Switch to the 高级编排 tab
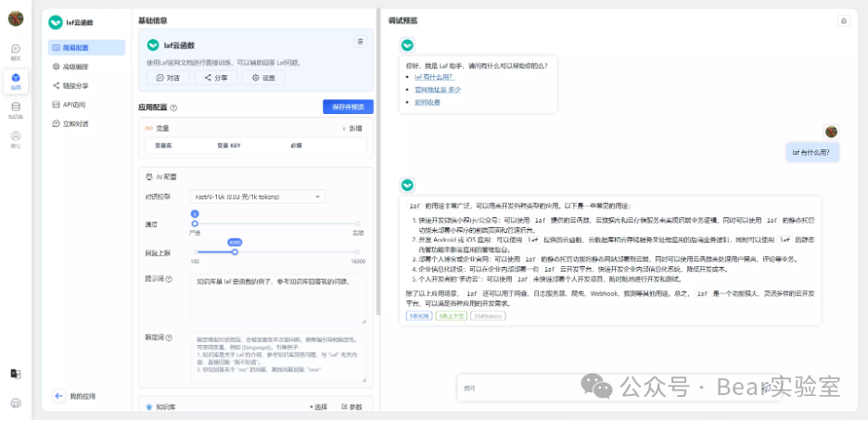The width and height of the screenshot is (868, 421). (86, 67)
